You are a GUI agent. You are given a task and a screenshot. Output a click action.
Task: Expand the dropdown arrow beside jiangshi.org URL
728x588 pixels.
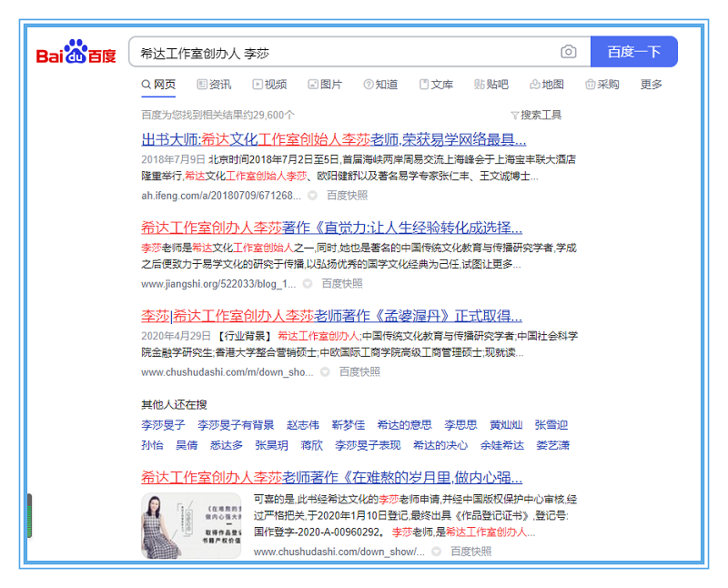point(307,284)
